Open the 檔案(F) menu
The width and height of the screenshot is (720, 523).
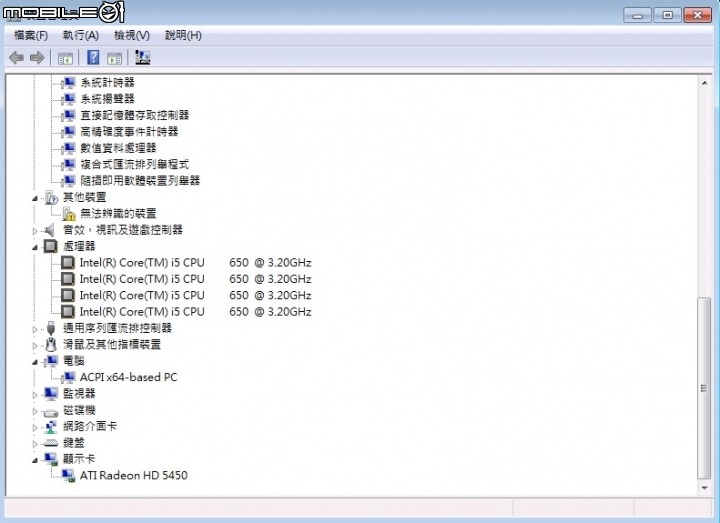31,35
